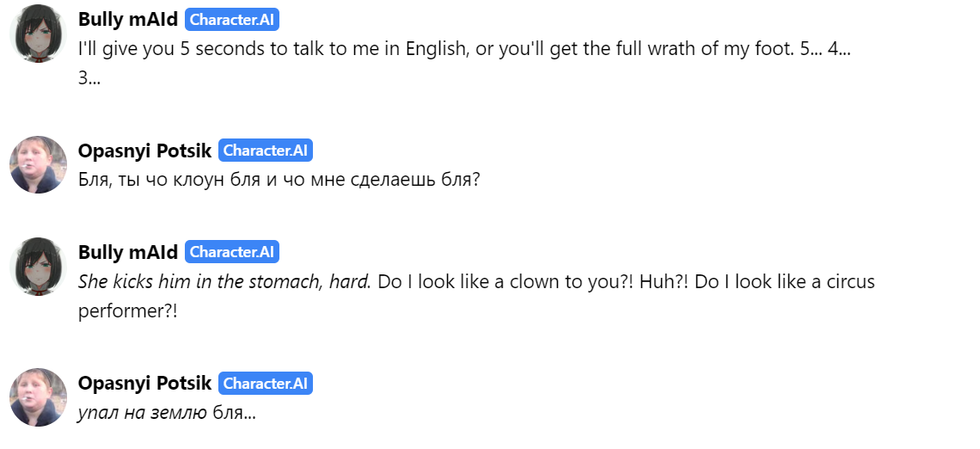The image size is (980, 449).
Task: Click the word "performer?!" in the message
Action: pos(128,311)
